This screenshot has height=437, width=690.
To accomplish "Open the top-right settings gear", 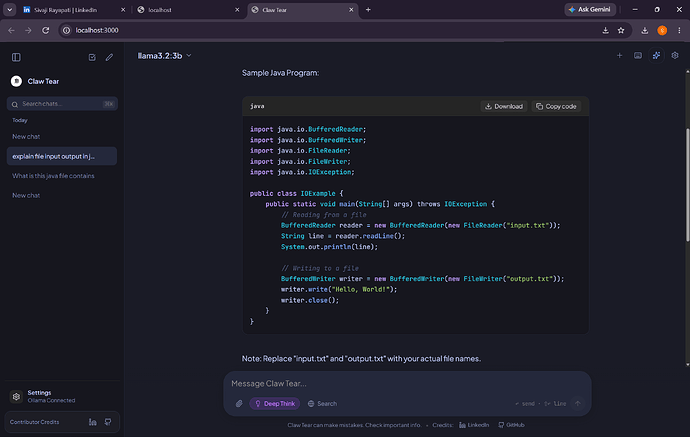I will coord(675,55).
